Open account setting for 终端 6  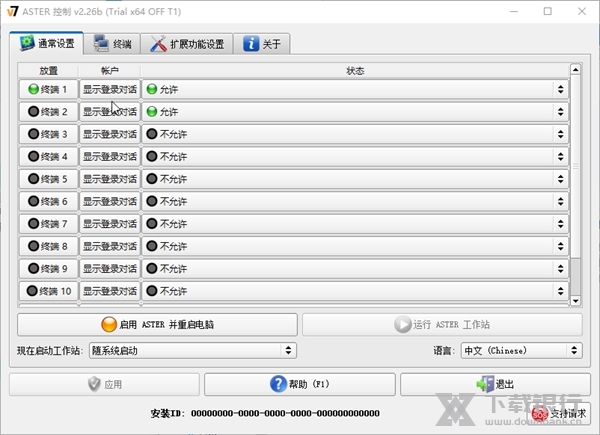[110, 201]
